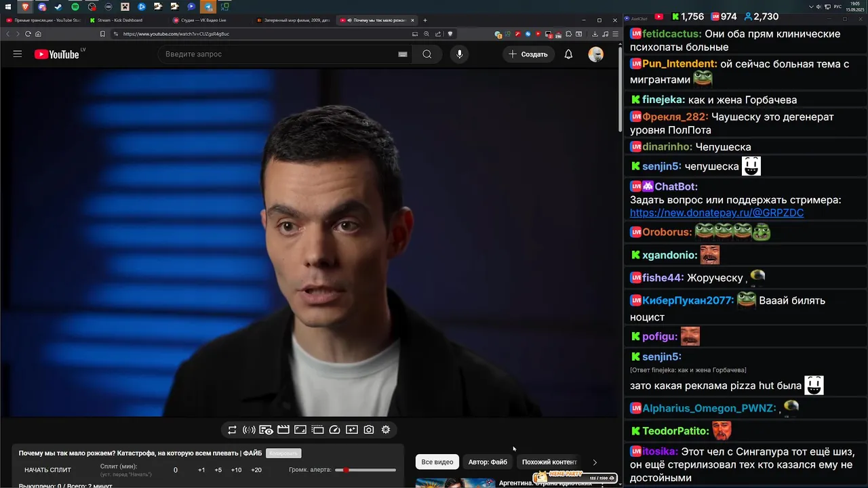Click the Копировать button next to title

[x=283, y=453]
